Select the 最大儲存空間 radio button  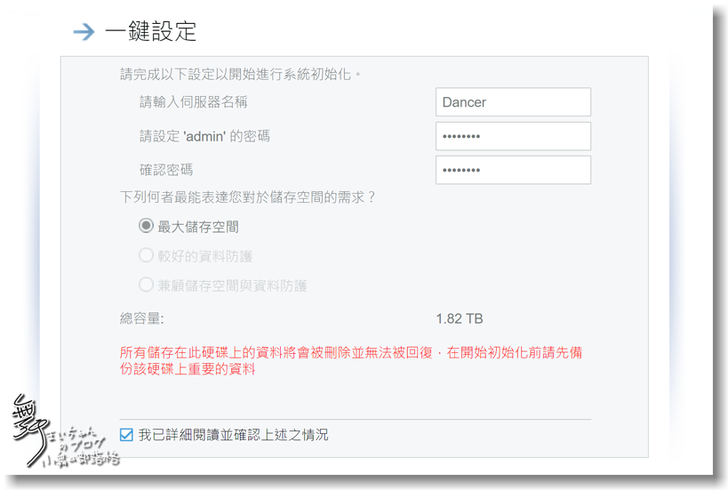point(146,227)
